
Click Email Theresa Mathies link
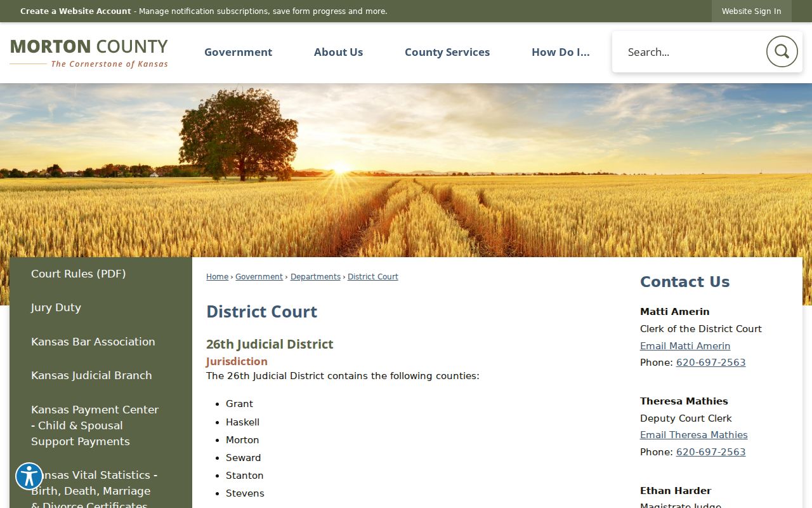click(694, 435)
